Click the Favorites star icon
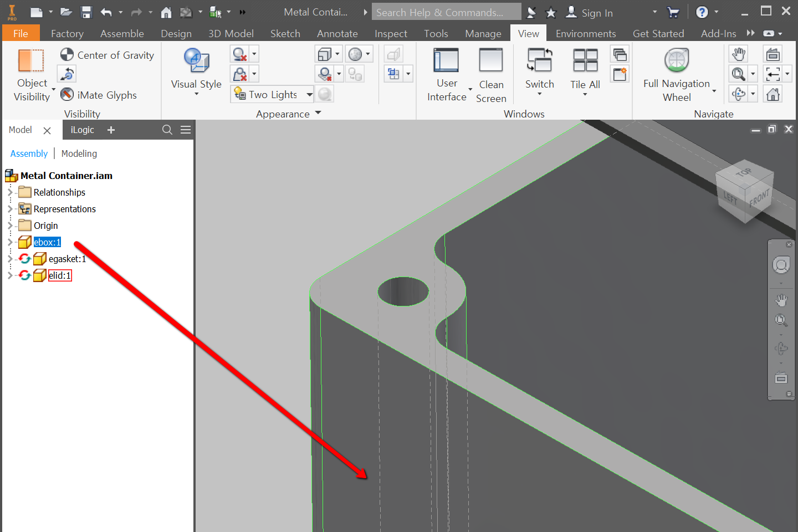The width and height of the screenshot is (798, 532). coord(551,12)
